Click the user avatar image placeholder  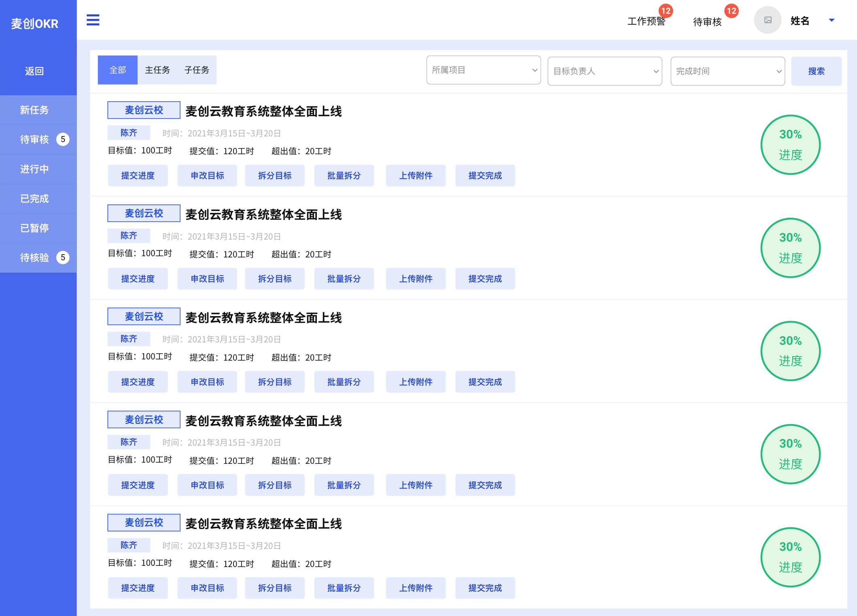click(767, 20)
